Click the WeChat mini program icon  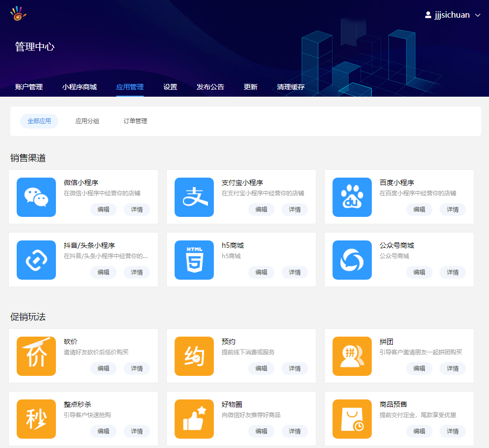(36, 197)
